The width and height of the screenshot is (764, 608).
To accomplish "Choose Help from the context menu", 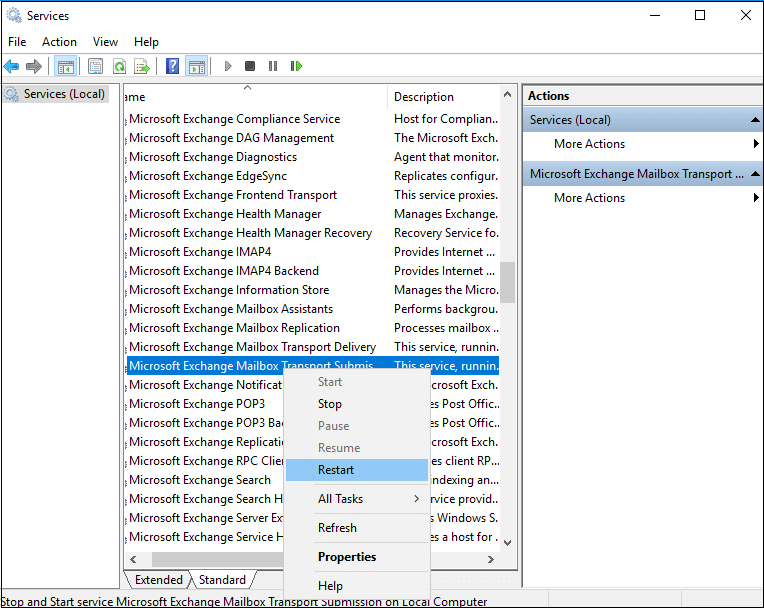I will click(357, 586).
